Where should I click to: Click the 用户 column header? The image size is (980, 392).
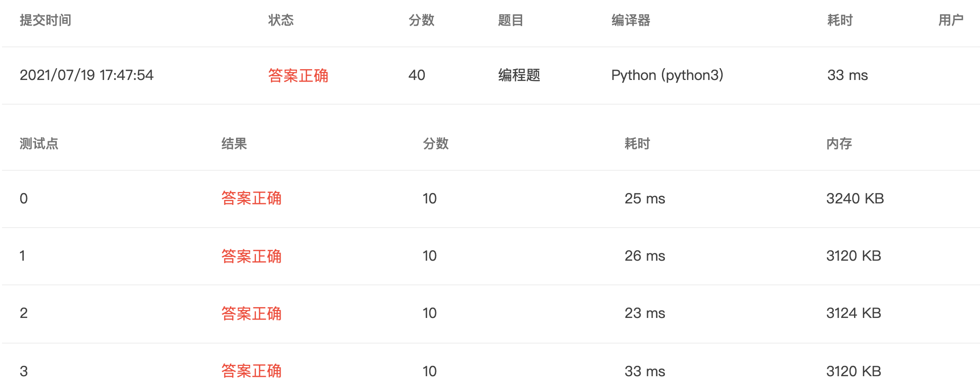[951, 20]
